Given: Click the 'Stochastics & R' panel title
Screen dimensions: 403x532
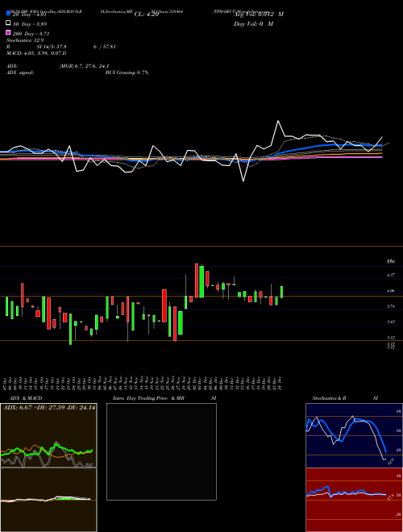Looking at the screenshot, I should 329,398.
